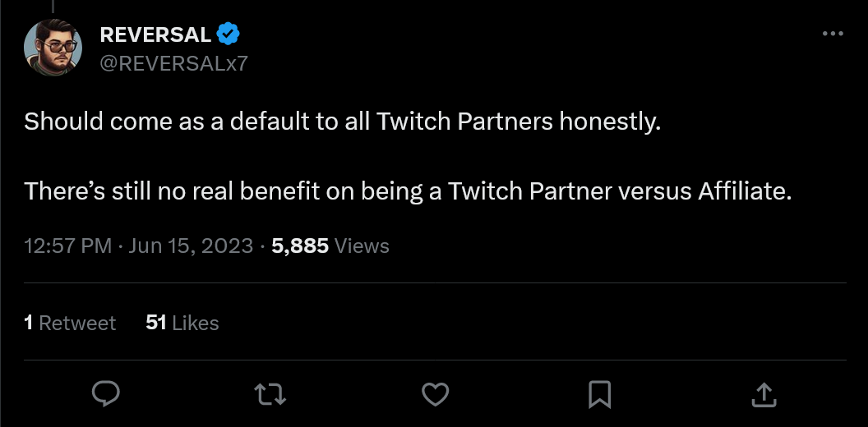The width and height of the screenshot is (868, 427).
Task: Click the REVERSAL display name
Action: pos(155,34)
